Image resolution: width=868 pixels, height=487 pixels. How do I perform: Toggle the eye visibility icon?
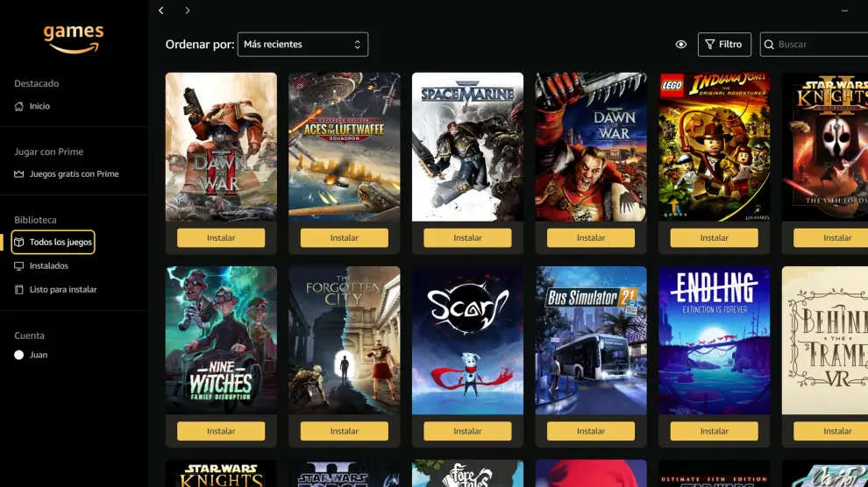pyautogui.click(x=680, y=45)
